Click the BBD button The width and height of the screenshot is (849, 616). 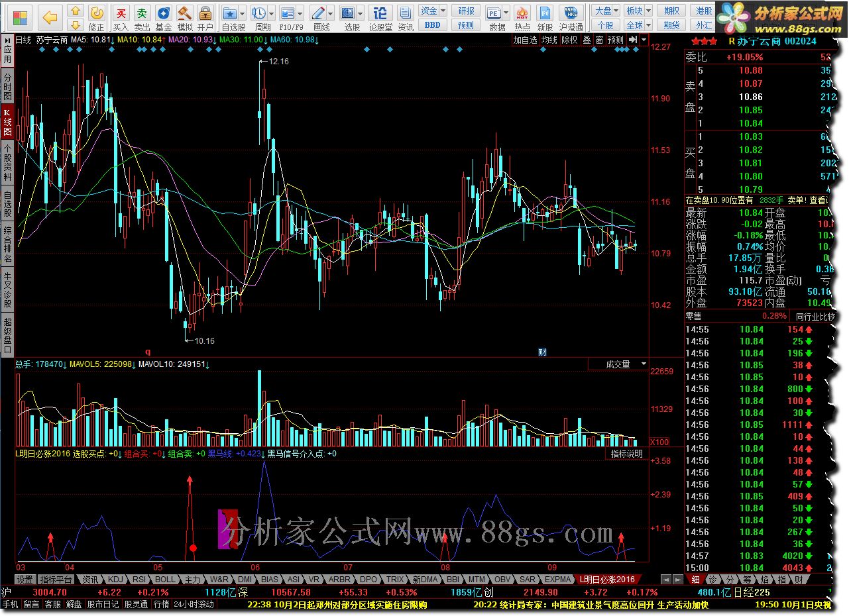point(432,25)
